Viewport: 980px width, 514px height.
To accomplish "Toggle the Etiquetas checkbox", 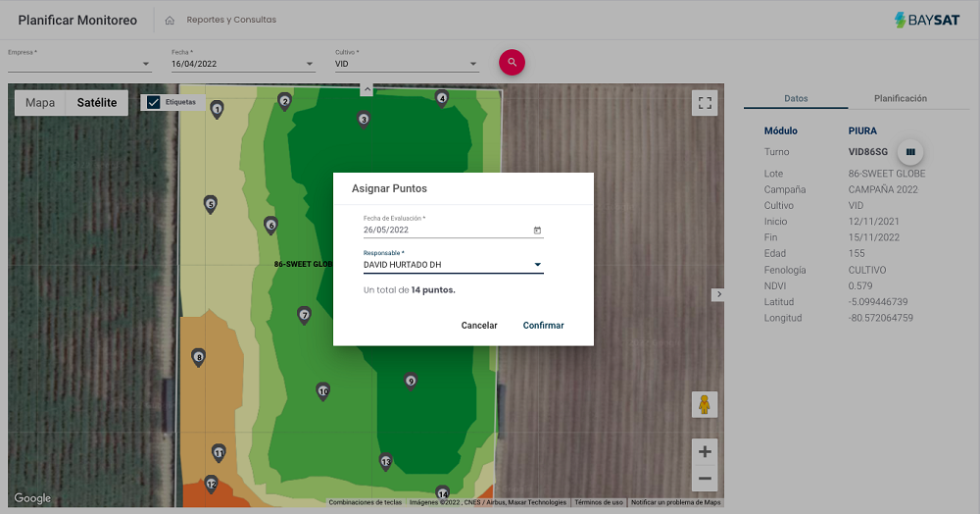I will tap(154, 102).
